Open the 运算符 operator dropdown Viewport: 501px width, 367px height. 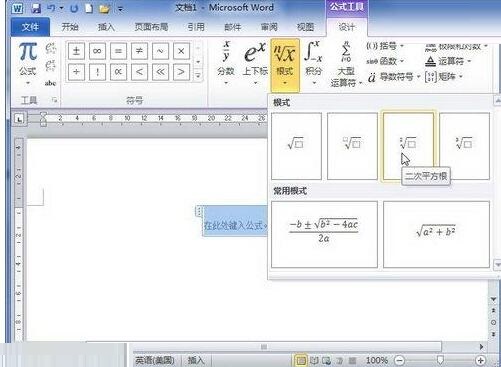tap(448, 61)
